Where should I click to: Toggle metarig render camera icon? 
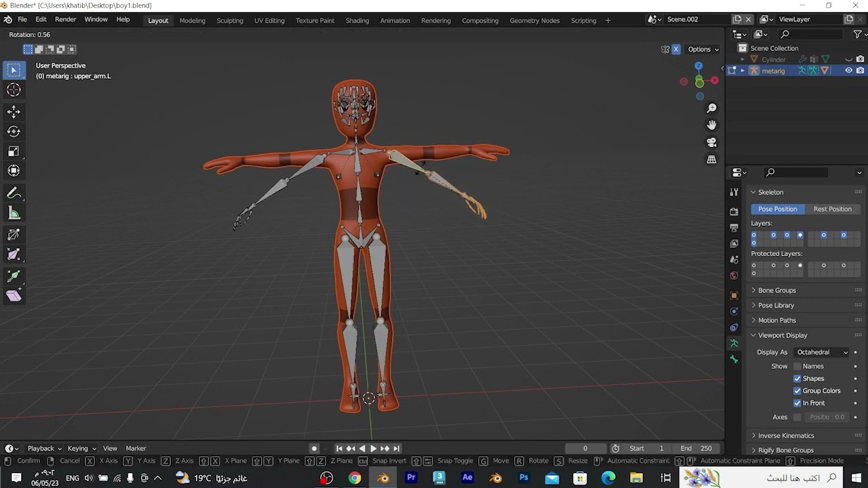click(860, 70)
